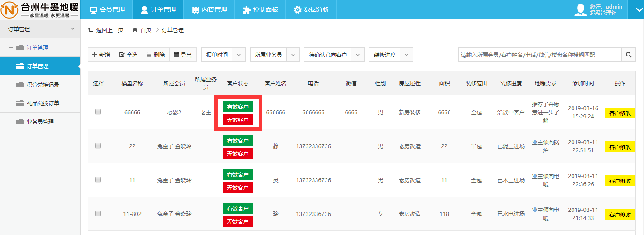This screenshot has height=235, width=644.
Task: Mark customer 玲 as 有效客户
Action: coord(238,208)
